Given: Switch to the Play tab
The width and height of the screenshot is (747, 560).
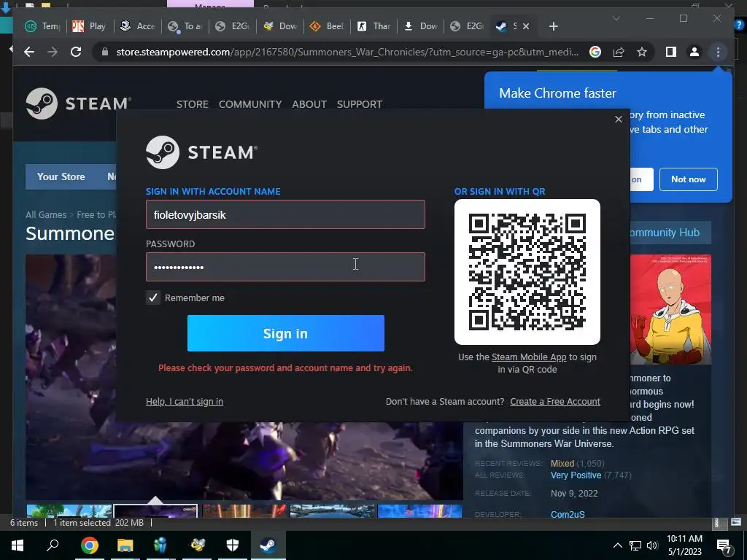Looking at the screenshot, I should pyautogui.click(x=89, y=26).
